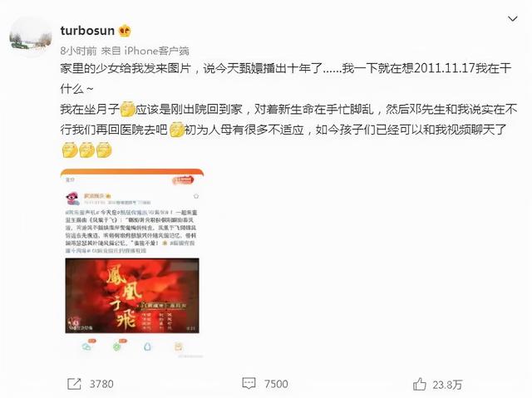Click the post text mentioning 2011.11.17
Screen dimensions: 532x398
pyautogui.click(x=286, y=79)
